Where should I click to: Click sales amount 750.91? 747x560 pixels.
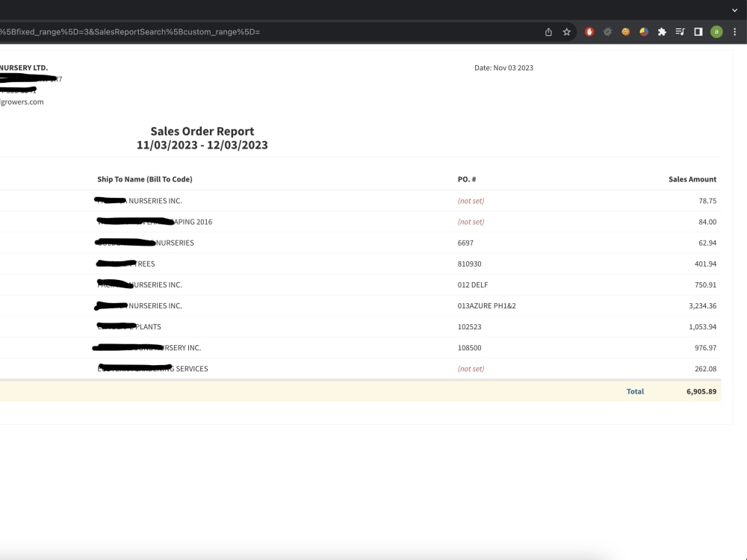tap(706, 284)
